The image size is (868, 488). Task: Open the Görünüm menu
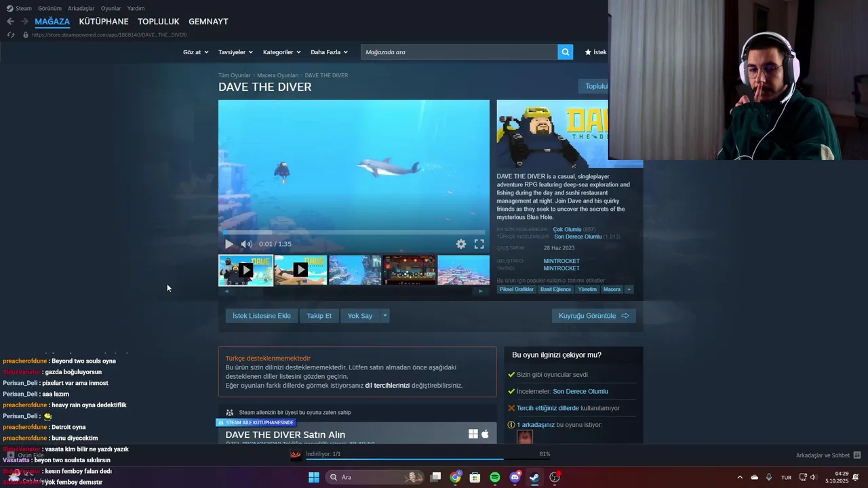click(x=50, y=8)
